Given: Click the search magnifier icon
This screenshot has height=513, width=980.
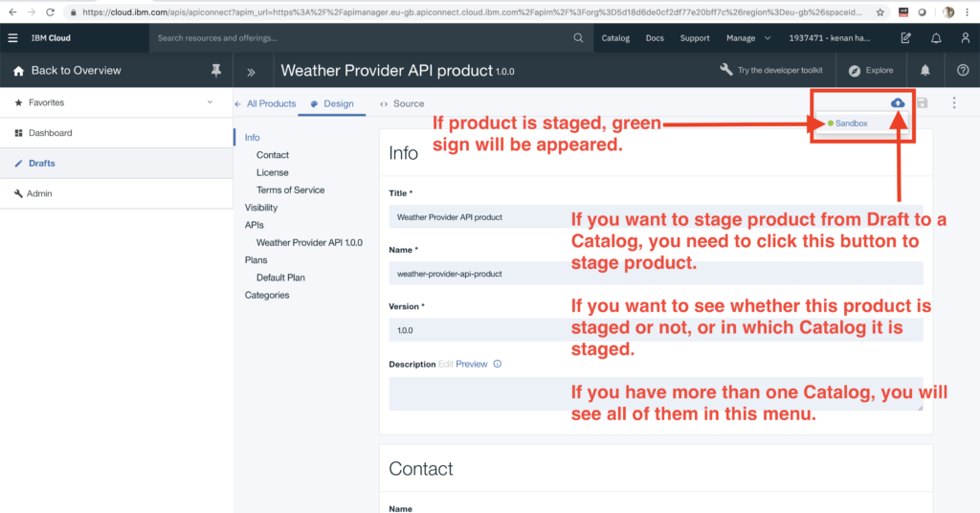Looking at the screenshot, I should tap(578, 38).
